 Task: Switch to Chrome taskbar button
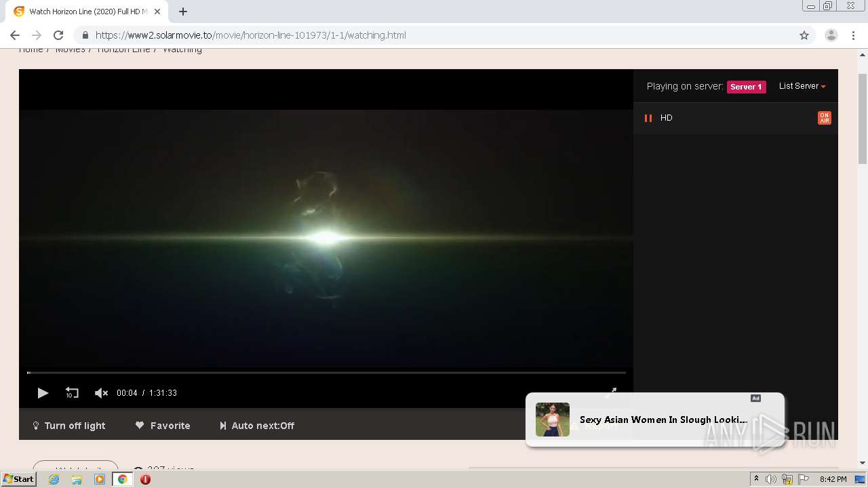click(122, 479)
